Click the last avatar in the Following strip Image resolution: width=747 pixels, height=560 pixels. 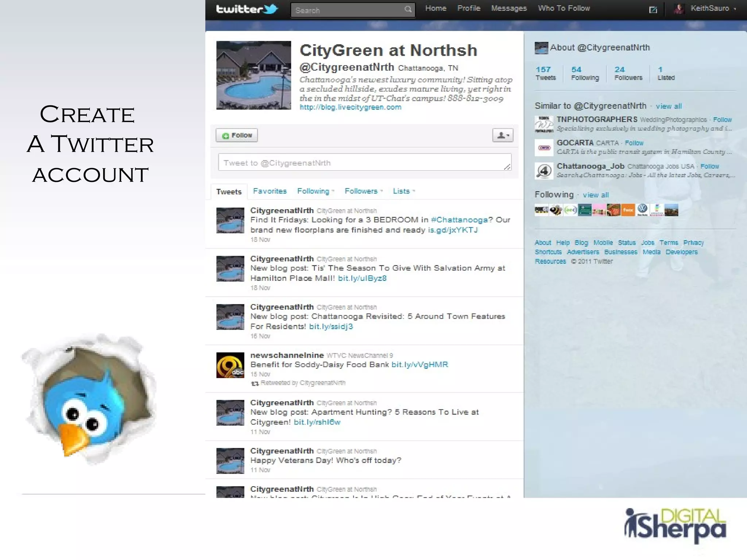tap(671, 210)
